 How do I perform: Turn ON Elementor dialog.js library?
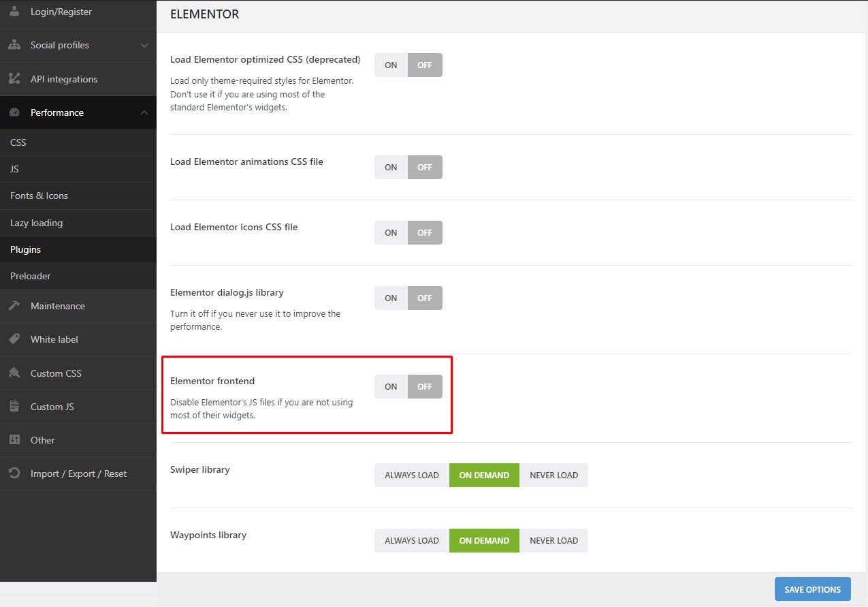[x=391, y=298]
